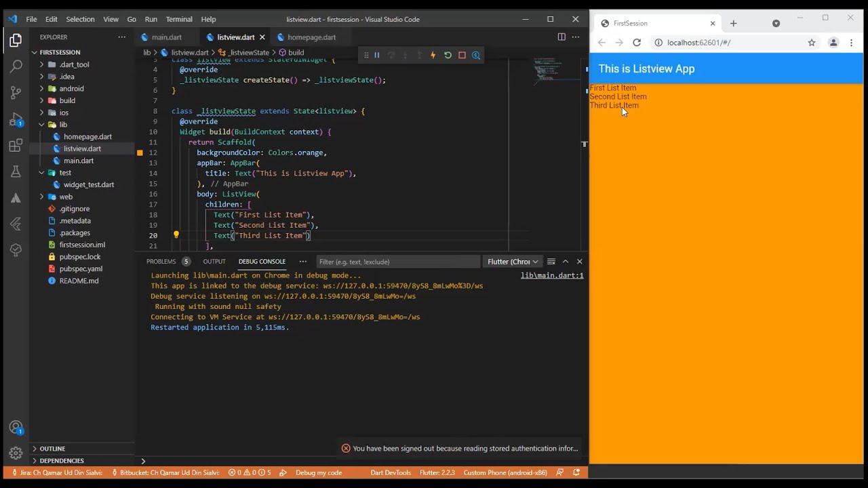
Task: Click the green Restart debug icon
Action: point(448,56)
